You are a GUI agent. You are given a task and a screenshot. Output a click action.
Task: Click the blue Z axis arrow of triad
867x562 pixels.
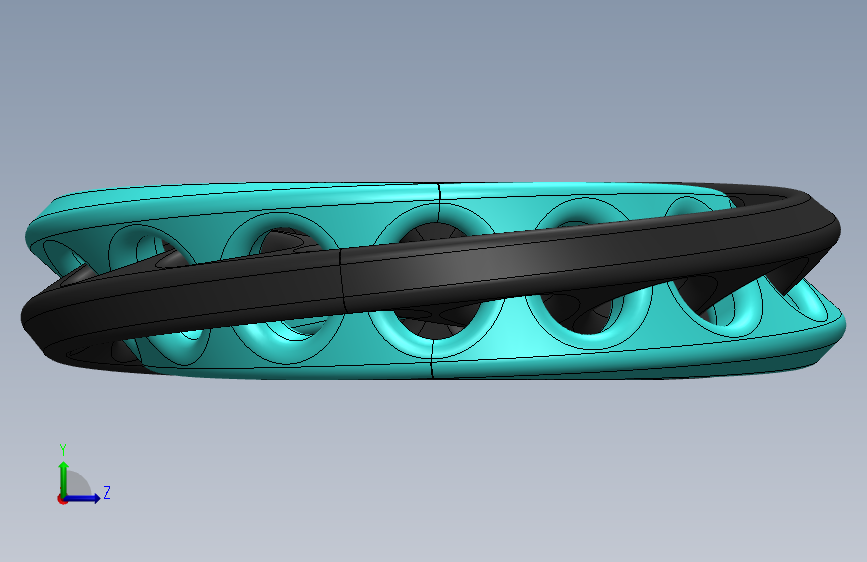tap(83, 498)
